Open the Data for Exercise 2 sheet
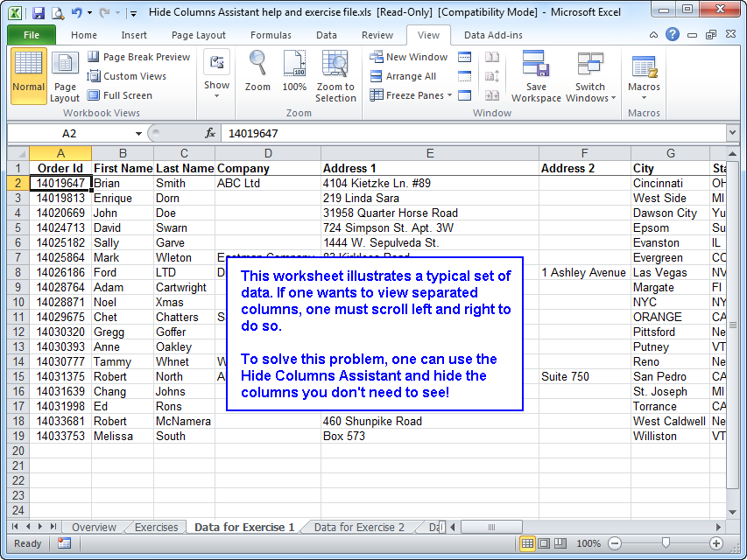Image resolution: width=747 pixels, height=560 pixels. (x=363, y=528)
